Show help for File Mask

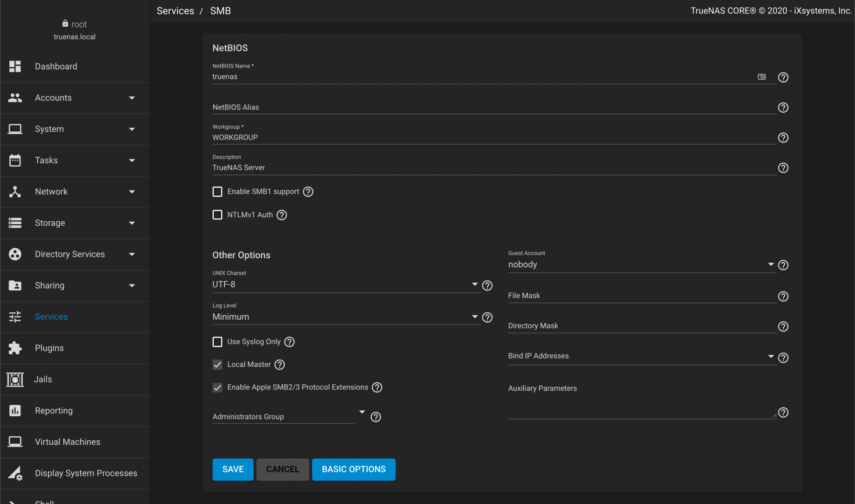coord(783,297)
